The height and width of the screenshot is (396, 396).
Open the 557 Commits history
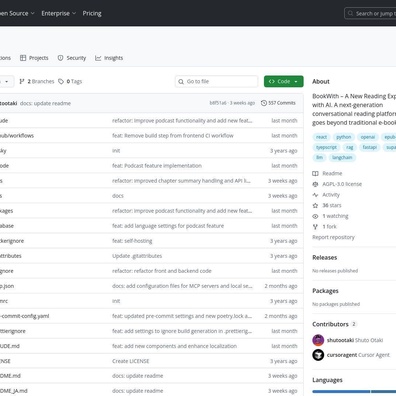coord(278,103)
